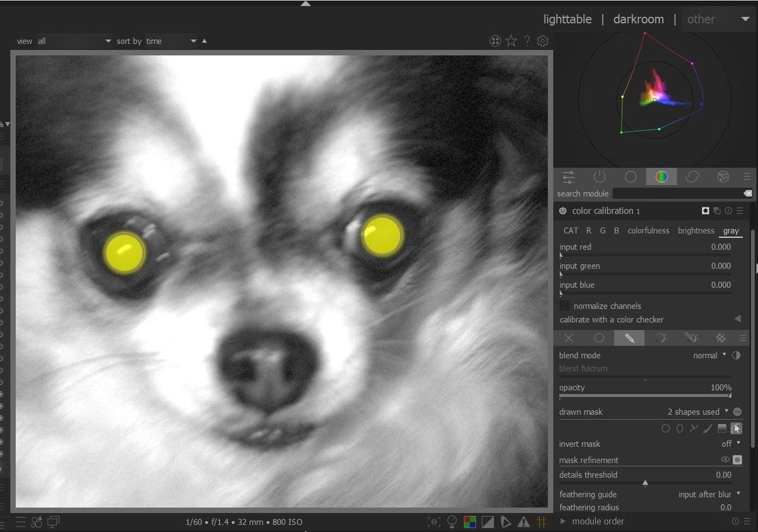Reset color calibration module parameters
This screenshot has width=758, height=532.
(728, 211)
